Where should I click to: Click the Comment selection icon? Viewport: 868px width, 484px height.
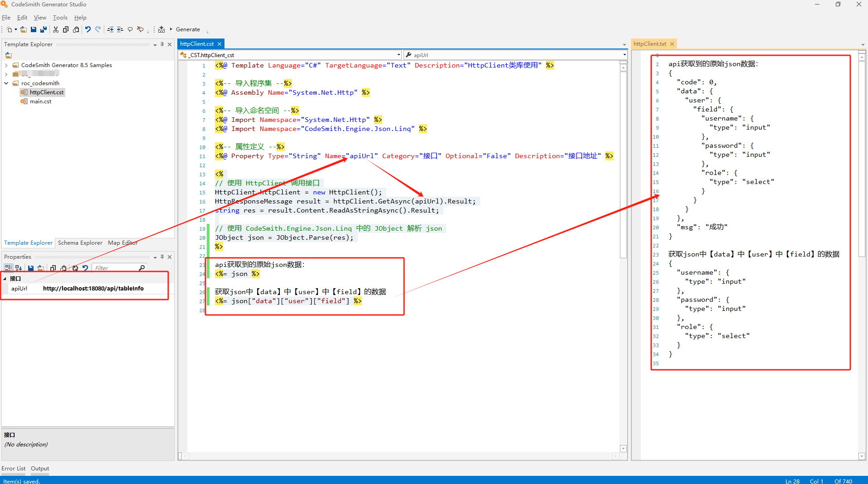[130, 29]
